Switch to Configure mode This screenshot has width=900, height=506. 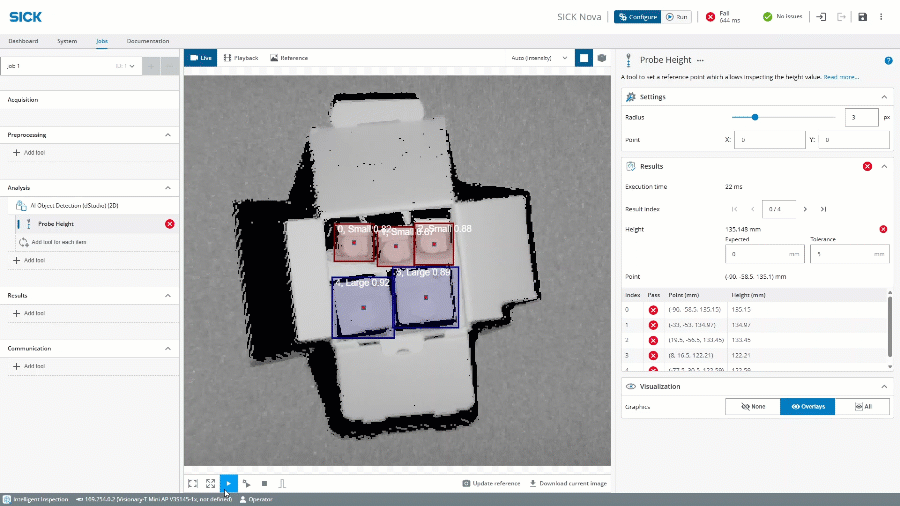pos(637,17)
